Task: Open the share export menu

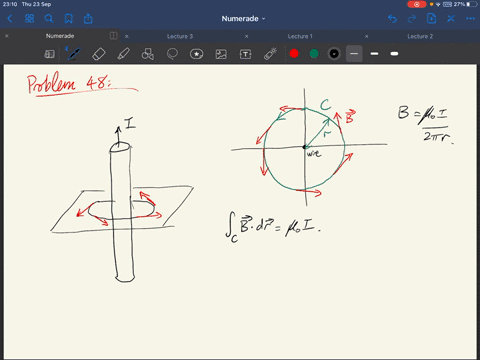Action: [88, 19]
